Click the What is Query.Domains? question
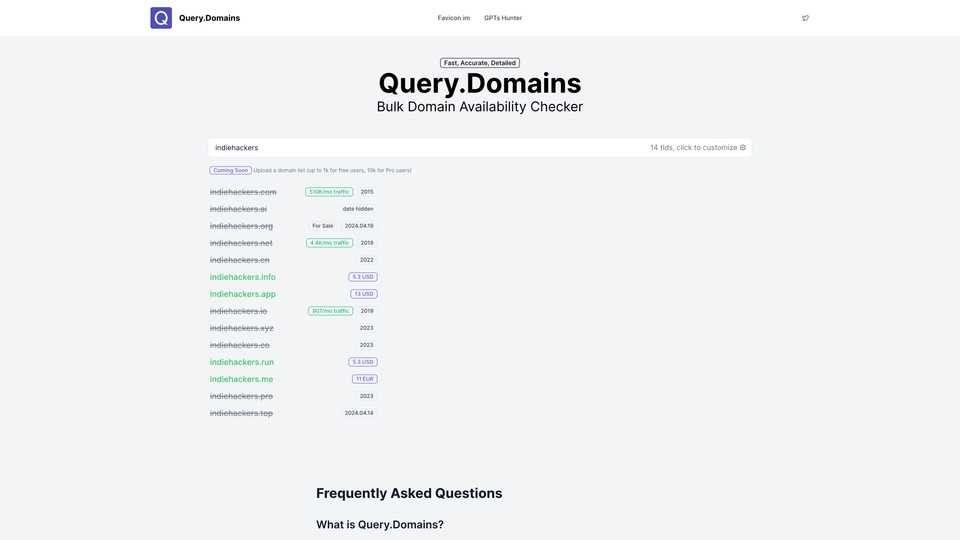 [380, 525]
